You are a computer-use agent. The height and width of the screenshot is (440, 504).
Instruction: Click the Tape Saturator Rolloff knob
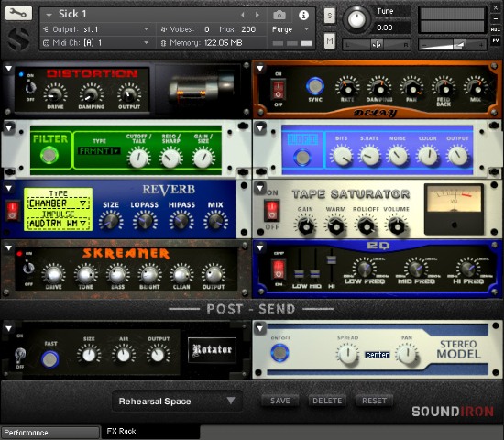pyautogui.click(x=366, y=225)
